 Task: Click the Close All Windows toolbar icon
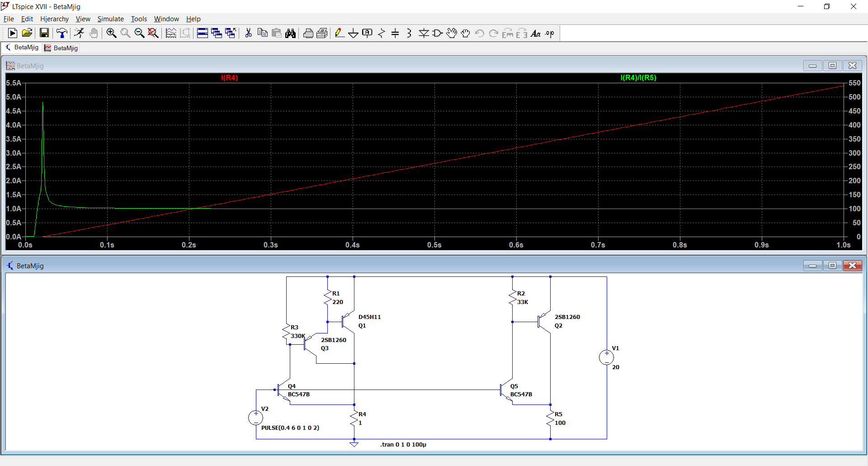tap(231, 33)
